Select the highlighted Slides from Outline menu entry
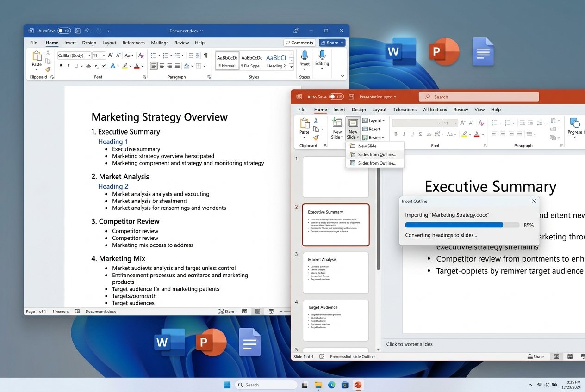 tap(375, 154)
